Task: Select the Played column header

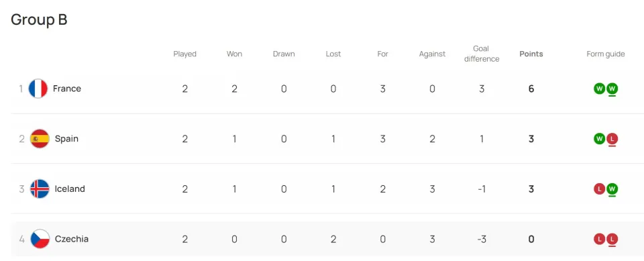Action: (185, 54)
